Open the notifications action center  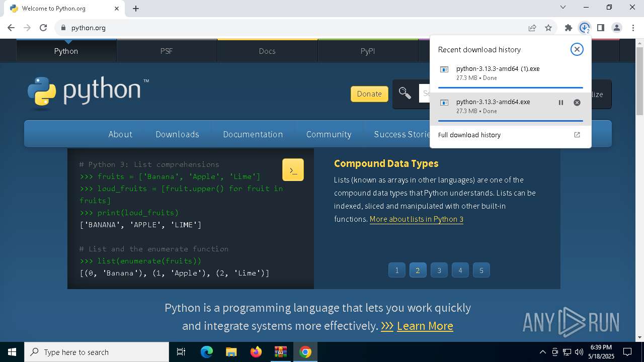pyautogui.click(x=627, y=352)
